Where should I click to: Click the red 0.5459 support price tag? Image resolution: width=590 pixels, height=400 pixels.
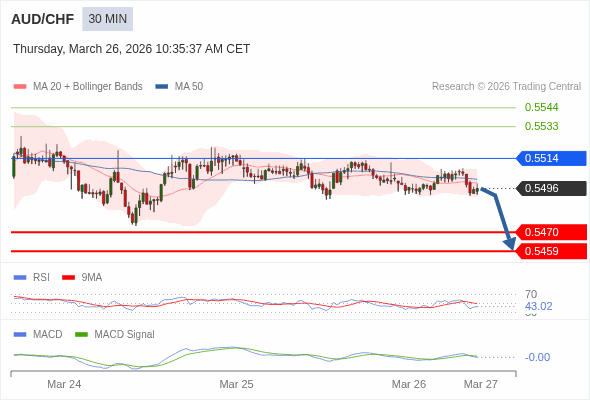551,251
